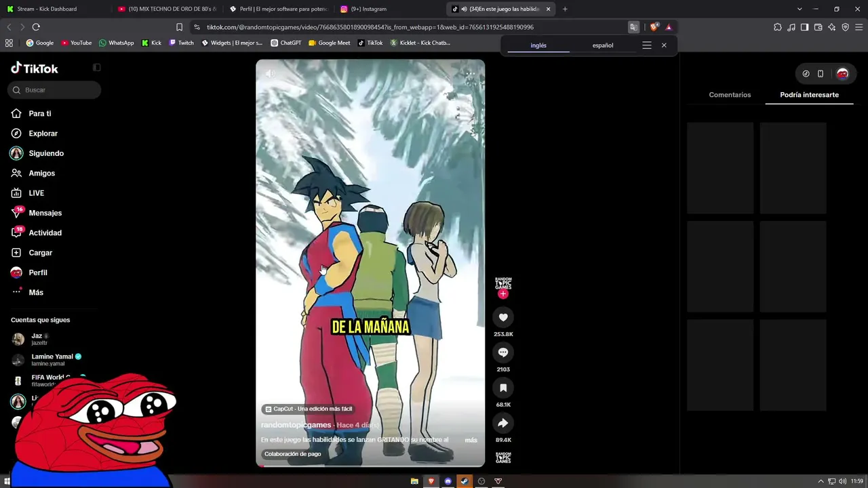Like the video with the heart icon
This screenshot has height=488, width=868.
pyautogui.click(x=503, y=317)
